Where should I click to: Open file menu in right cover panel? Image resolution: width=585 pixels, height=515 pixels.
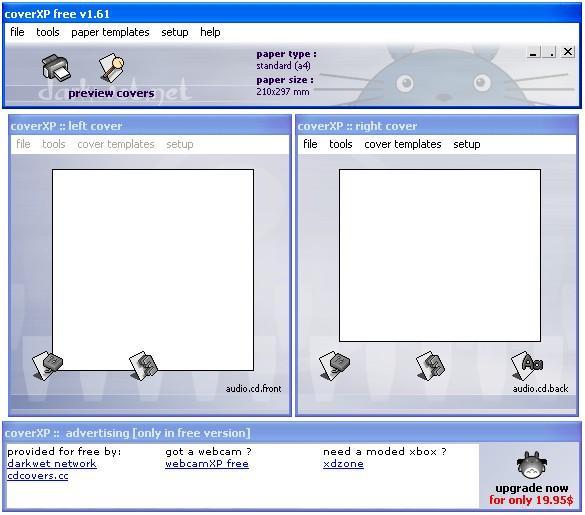pyautogui.click(x=310, y=144)
